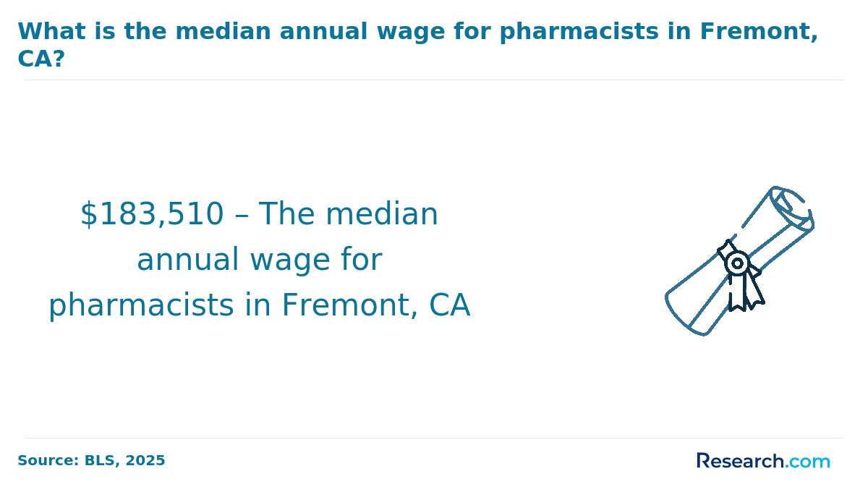
Task: Click the rolled diploma scroll icon
Action: [739, 260]
